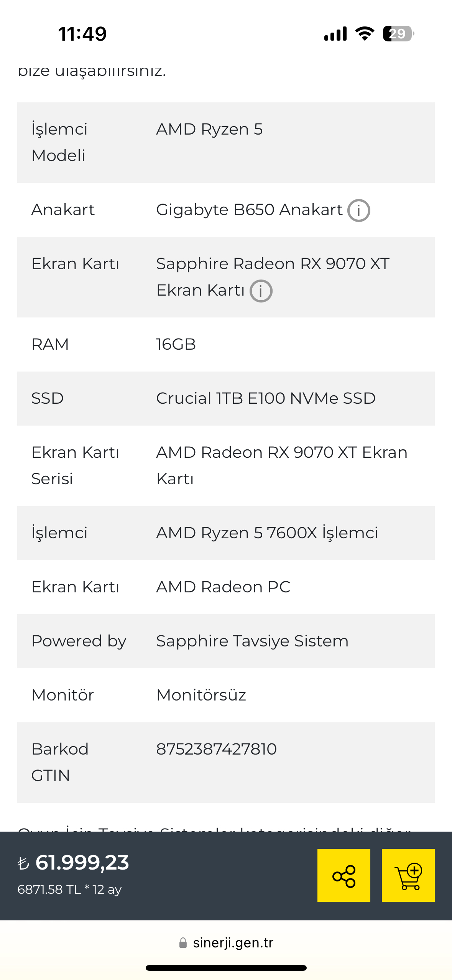Tap the Sapphire Tavsiye Sistem value

[x=252, y=641]
